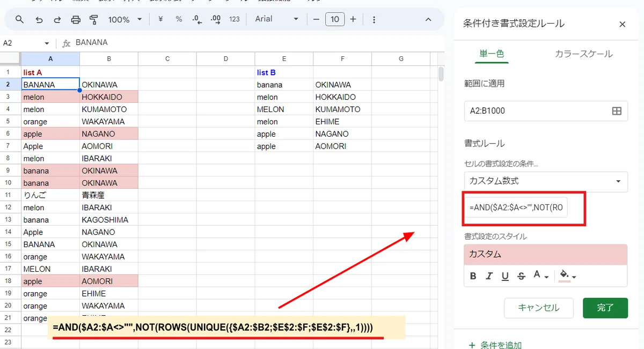
Task: Select the AOMORI cell in row 18
Action: [x=109, y=281]
